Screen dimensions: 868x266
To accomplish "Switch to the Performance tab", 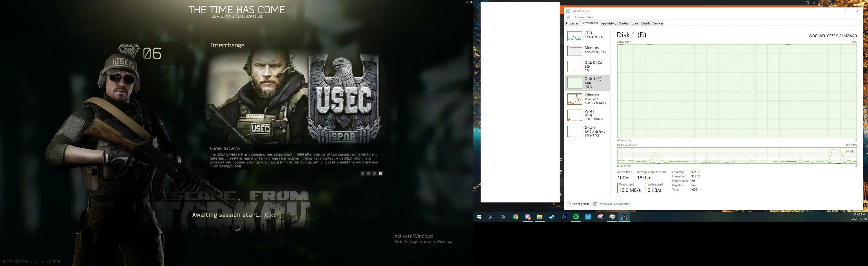I will point(590,23).
